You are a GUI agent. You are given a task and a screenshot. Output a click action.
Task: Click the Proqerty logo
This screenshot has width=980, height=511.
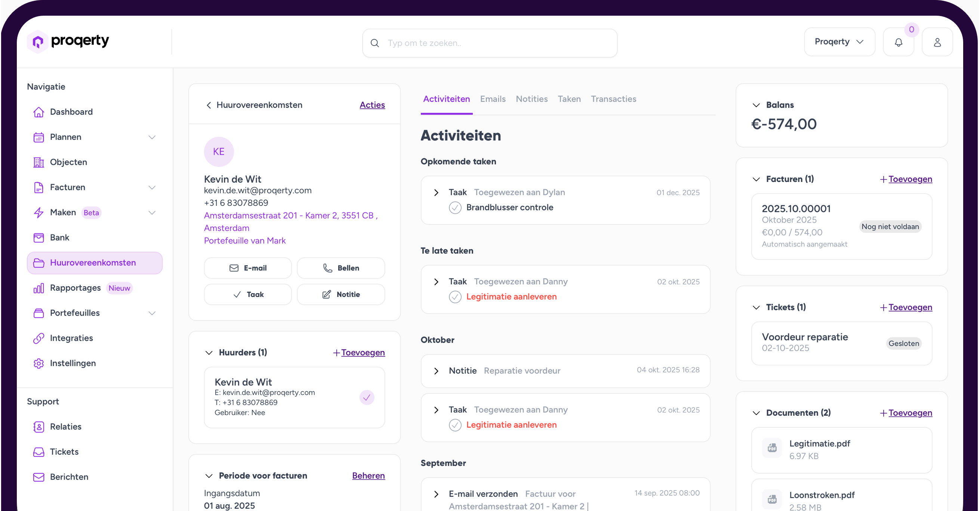pos(68,41)
